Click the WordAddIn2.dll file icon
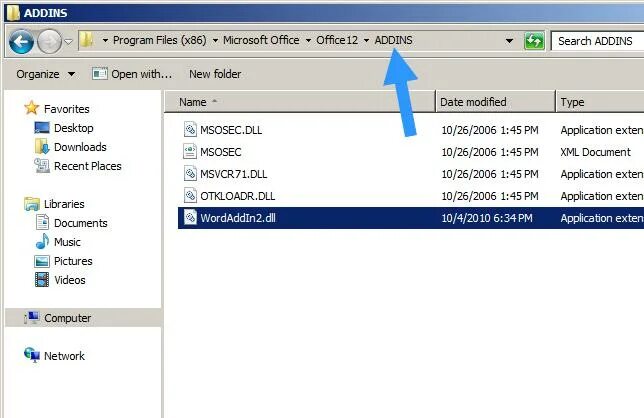Image resolution: width=644 pixels, height=418 pixels. click(190, 217)
